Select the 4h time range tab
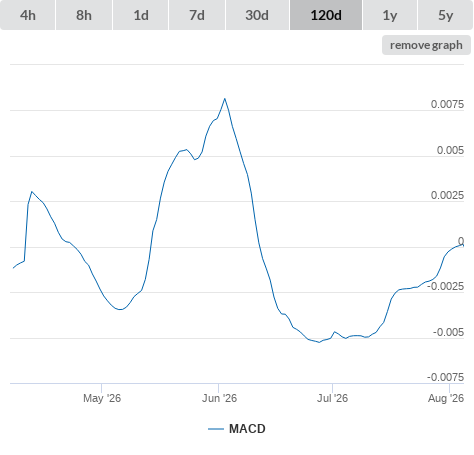This screenshot has width=474, height=455. pos(28,15)
